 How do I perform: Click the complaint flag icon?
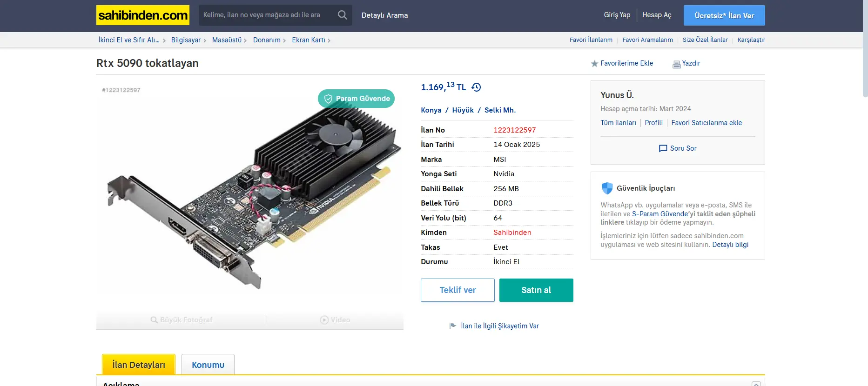[x=453, y=326]
